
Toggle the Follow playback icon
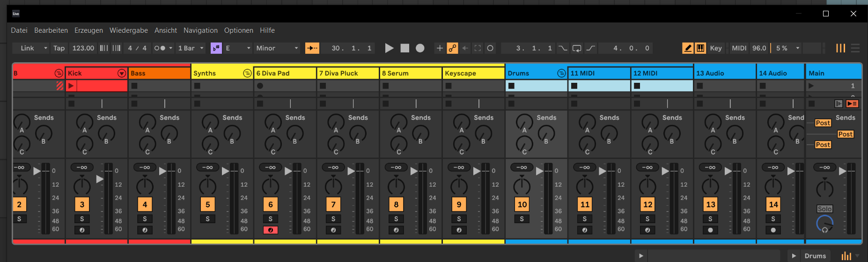point(312,48)
